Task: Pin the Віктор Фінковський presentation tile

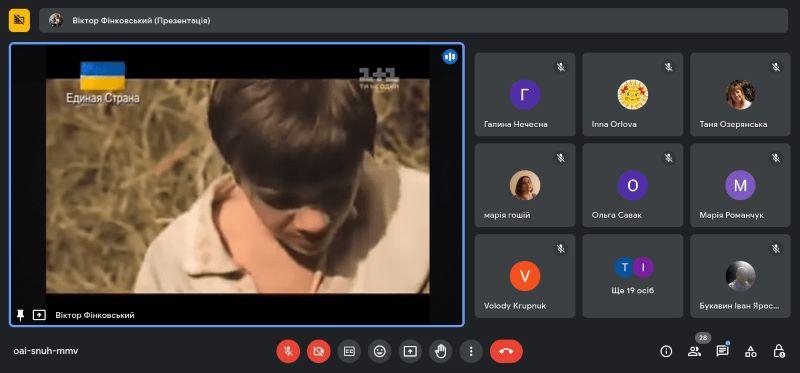Action: click(x=20, y=315)
